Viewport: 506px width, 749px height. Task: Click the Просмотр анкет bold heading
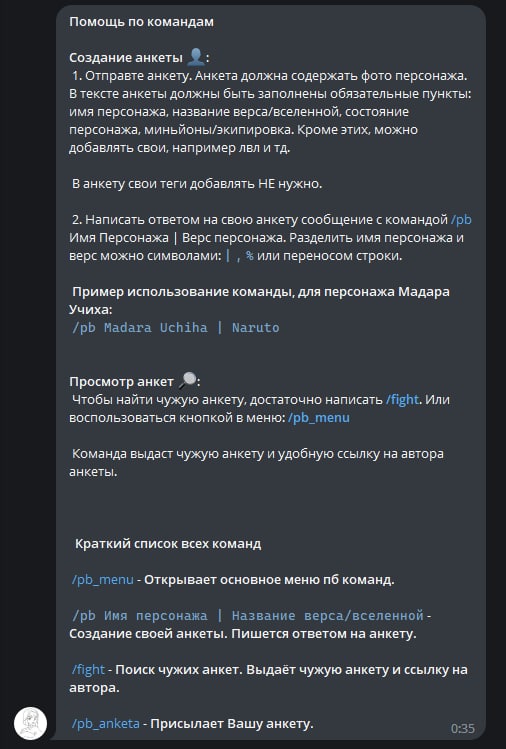coord(121,381)
